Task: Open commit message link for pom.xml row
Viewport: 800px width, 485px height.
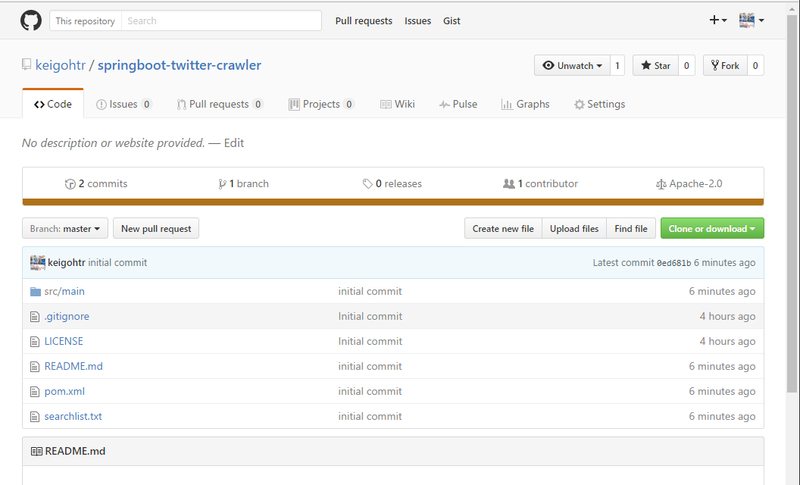Action: (370, 391)
